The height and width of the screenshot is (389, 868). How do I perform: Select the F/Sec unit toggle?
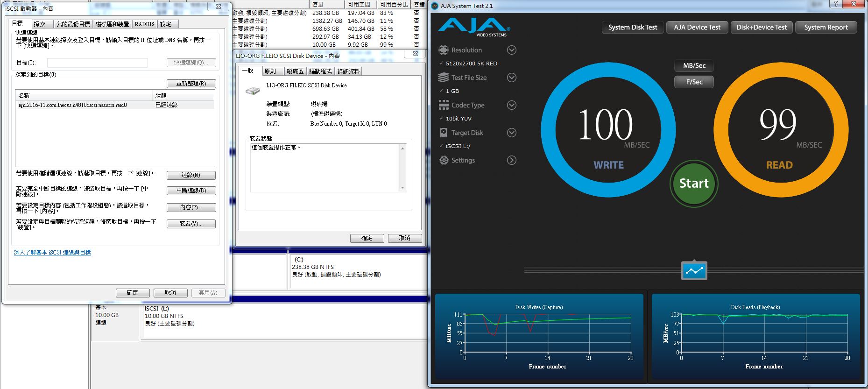pyautogui.click(x=694, y=82)
